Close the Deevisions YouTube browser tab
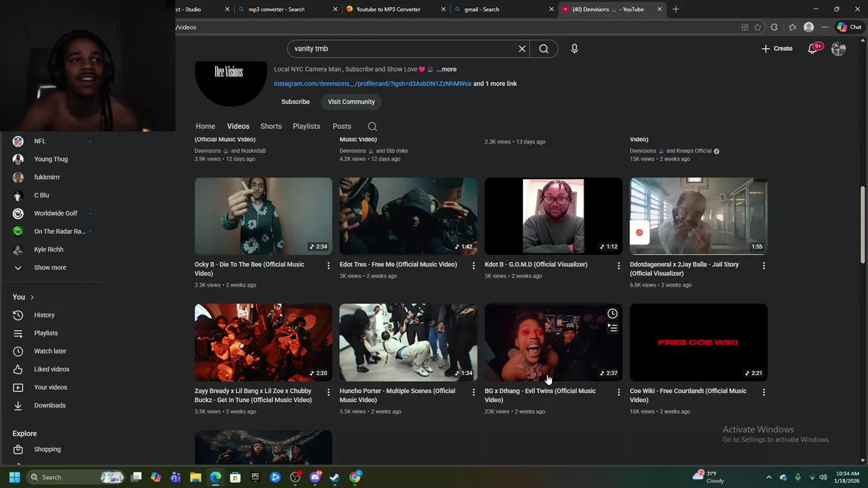The height and width of the screenshot is (488, 868). 659,9
